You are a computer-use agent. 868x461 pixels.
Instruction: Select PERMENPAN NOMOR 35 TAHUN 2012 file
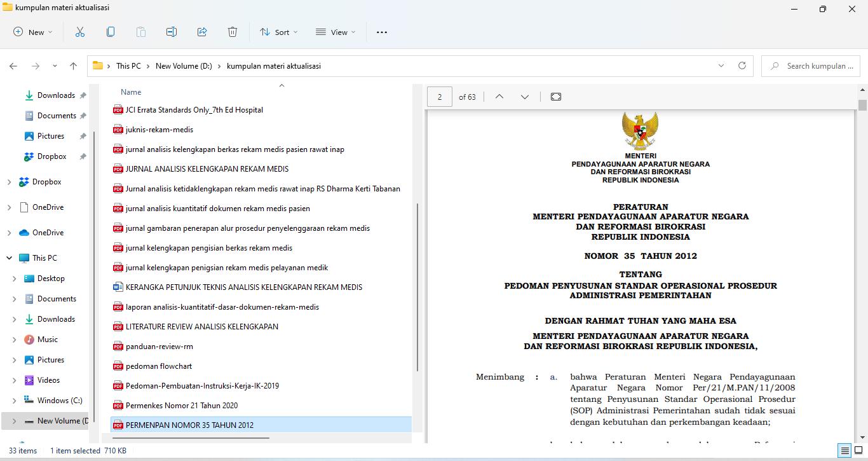pyautogui.click(x=261, y=425)
